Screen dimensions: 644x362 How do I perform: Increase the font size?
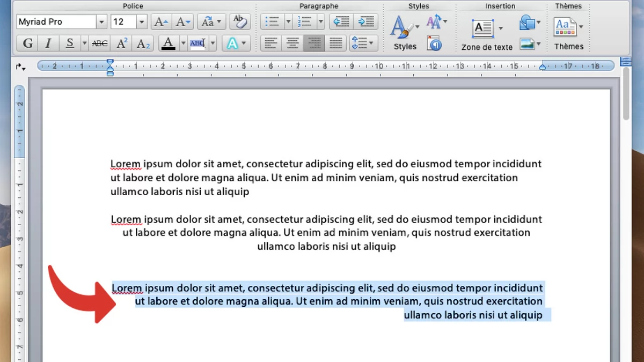161,22
